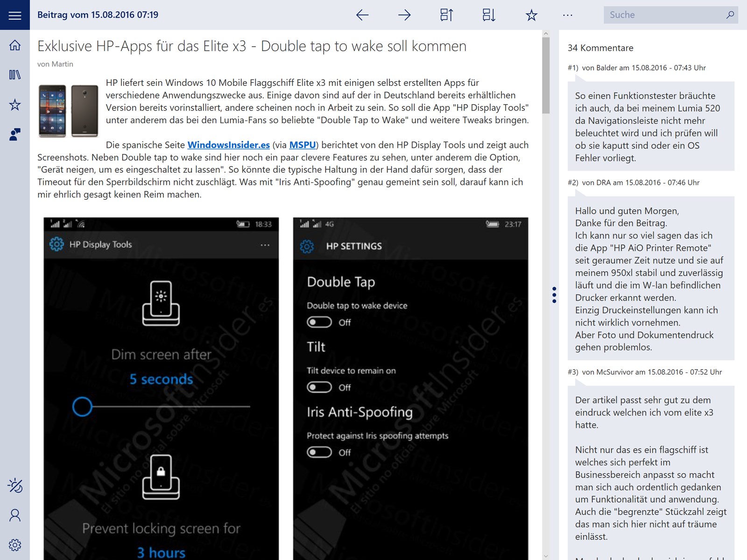Click the article scrollbar thumb

click(546, 75)
